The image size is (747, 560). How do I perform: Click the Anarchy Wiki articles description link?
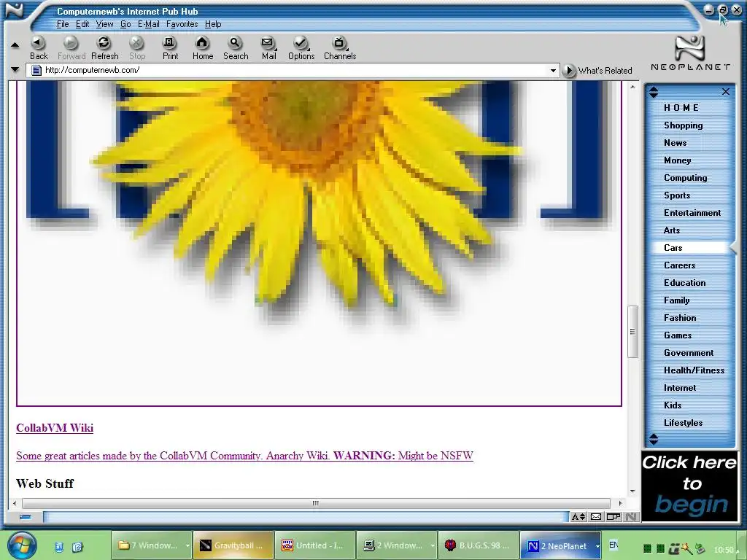[x=244, y=456]
